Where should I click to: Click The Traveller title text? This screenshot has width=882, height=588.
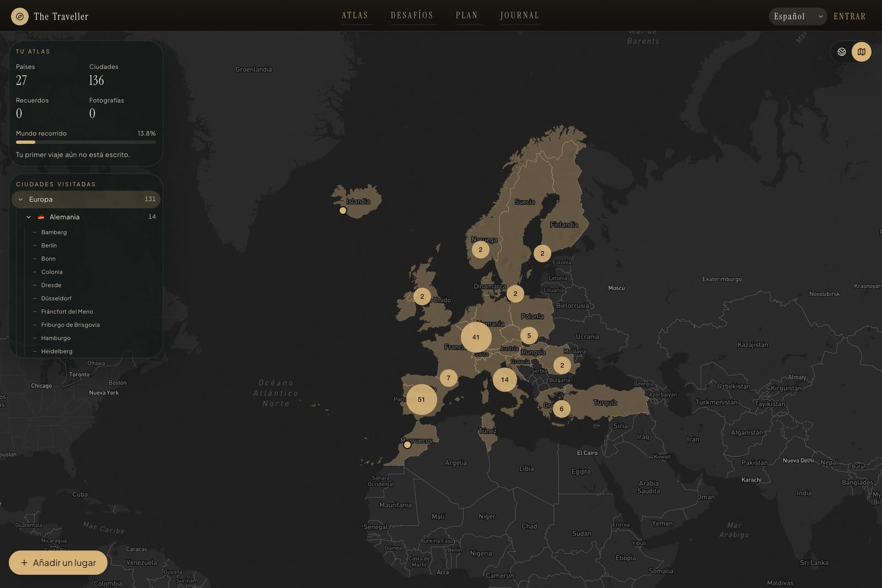pyautogui.click(x=61, y=17)
